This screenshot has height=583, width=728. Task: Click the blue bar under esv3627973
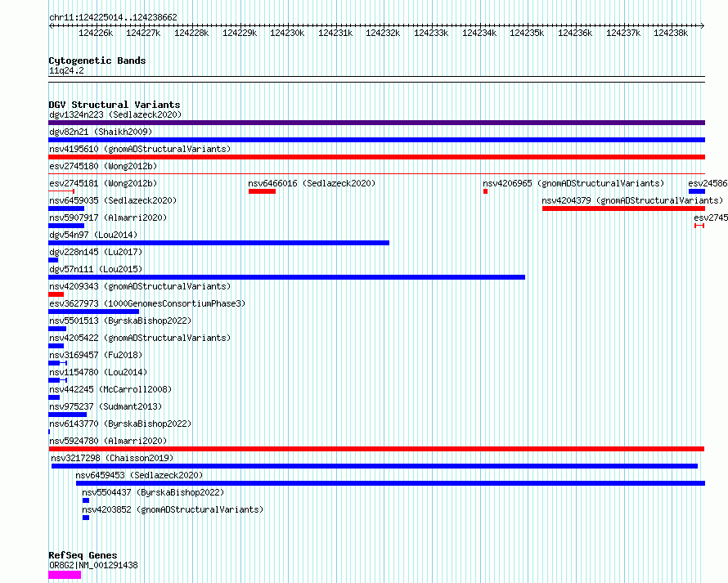coord(94,312)
